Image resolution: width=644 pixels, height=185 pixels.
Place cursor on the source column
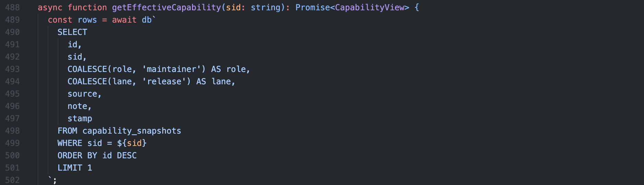point(82,94)
